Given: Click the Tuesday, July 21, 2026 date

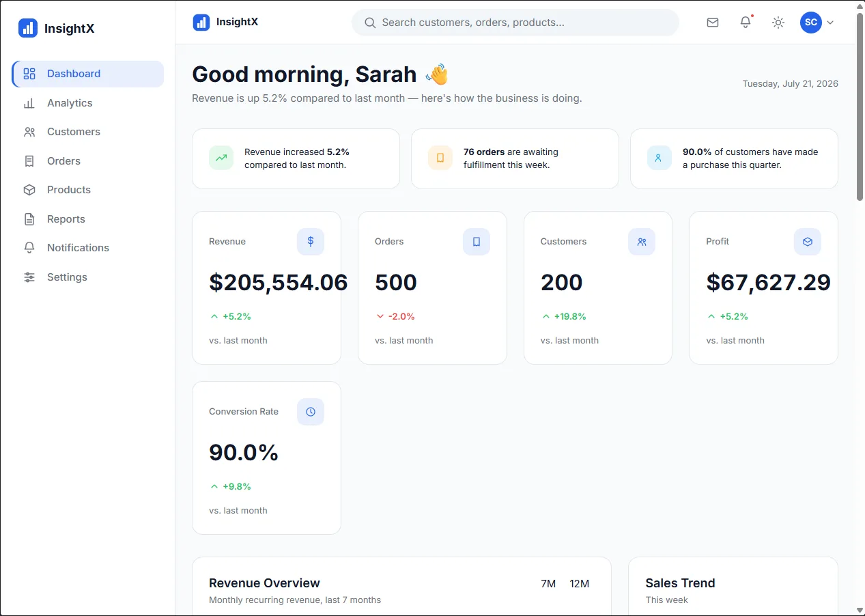Looking at the screenshot, I should [x=791, y=84].
